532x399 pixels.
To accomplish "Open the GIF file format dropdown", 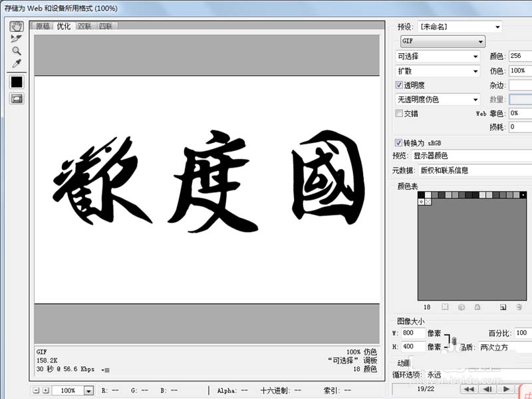I will coord(443,41).
